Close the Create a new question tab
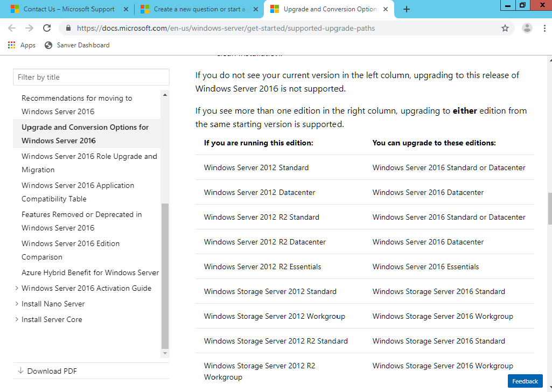This screenshot has height=392, width=552. point(256,9)
